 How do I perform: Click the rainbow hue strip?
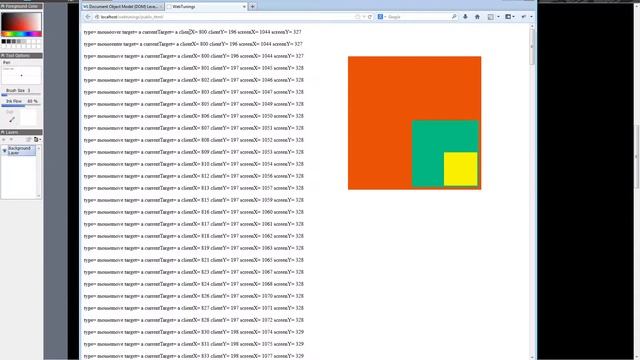click(x=21, y=34)
